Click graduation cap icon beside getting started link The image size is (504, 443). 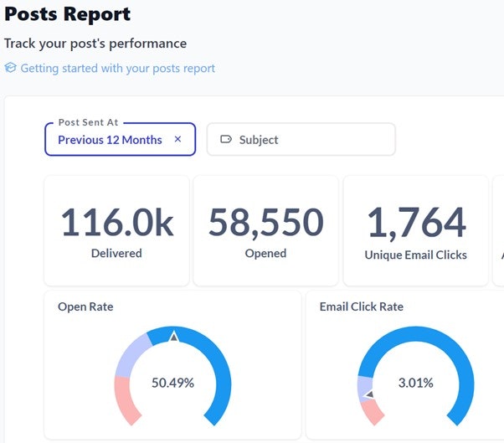(x=10, y=68)
